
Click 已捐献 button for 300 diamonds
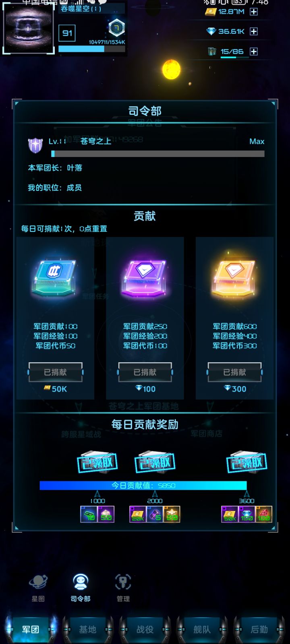[234, 372]
